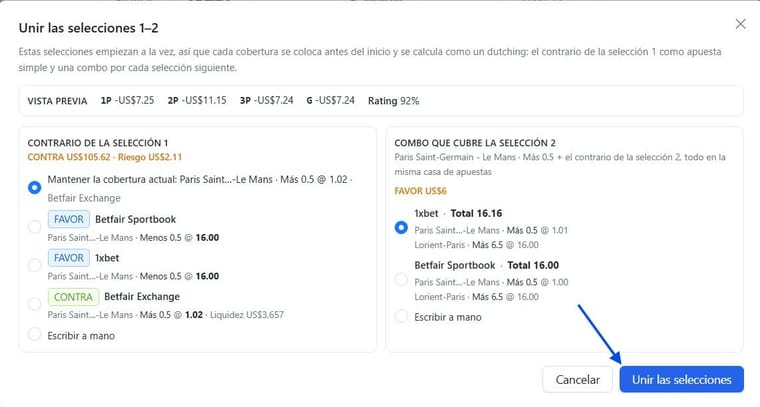Select the CONTRA Betfair Exchange radio

point(34,304)
